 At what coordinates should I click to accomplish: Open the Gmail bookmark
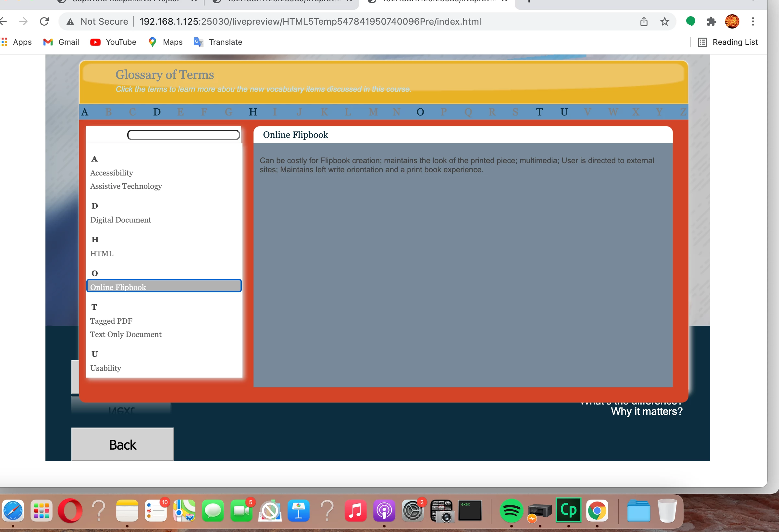pos(61,42)
